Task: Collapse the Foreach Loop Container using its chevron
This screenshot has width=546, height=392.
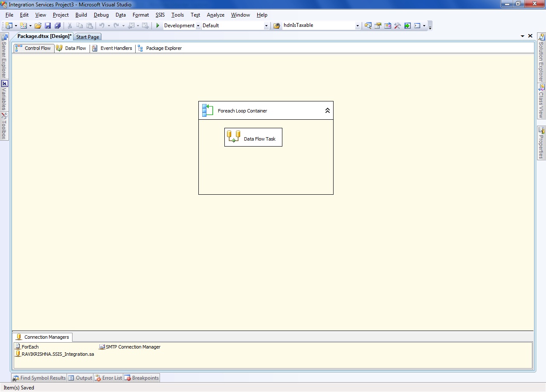Action: [x=327, y=110]
